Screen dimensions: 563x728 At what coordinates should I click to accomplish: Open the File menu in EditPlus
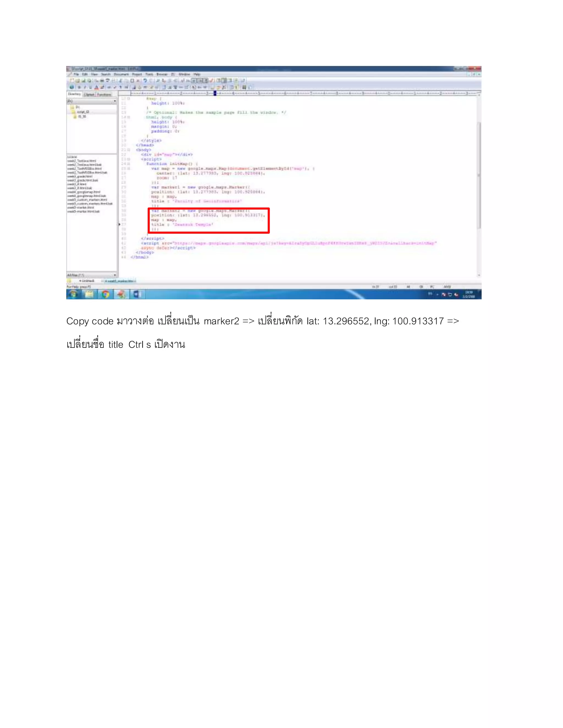pyautogui.click(x=76, y=74)
